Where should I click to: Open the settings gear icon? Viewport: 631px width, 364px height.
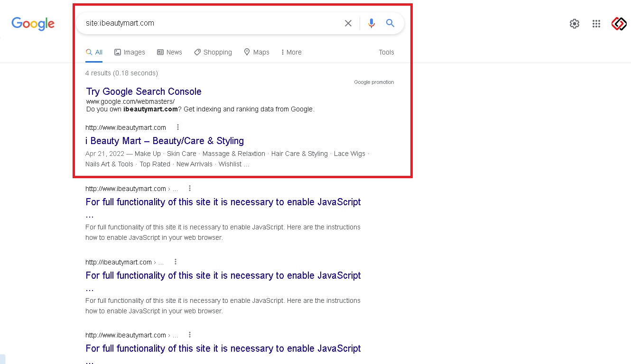(575, 24)
